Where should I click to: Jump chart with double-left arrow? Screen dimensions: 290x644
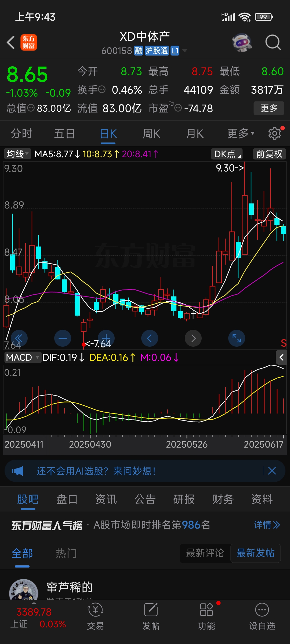tap(19, 338)
